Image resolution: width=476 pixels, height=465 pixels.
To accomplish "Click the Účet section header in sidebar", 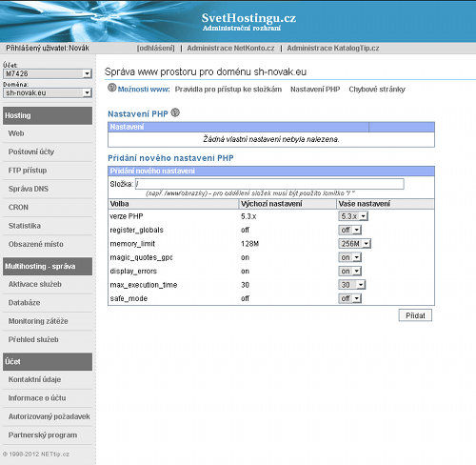I will 48,361.
